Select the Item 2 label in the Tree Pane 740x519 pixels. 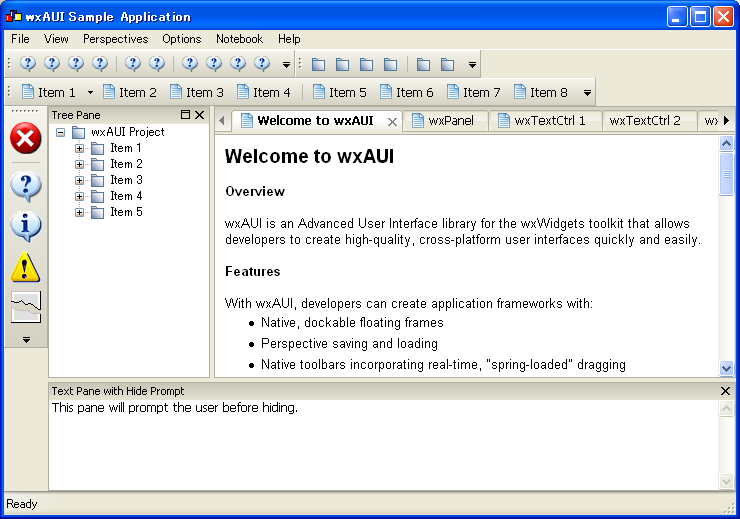click(126, 164)
